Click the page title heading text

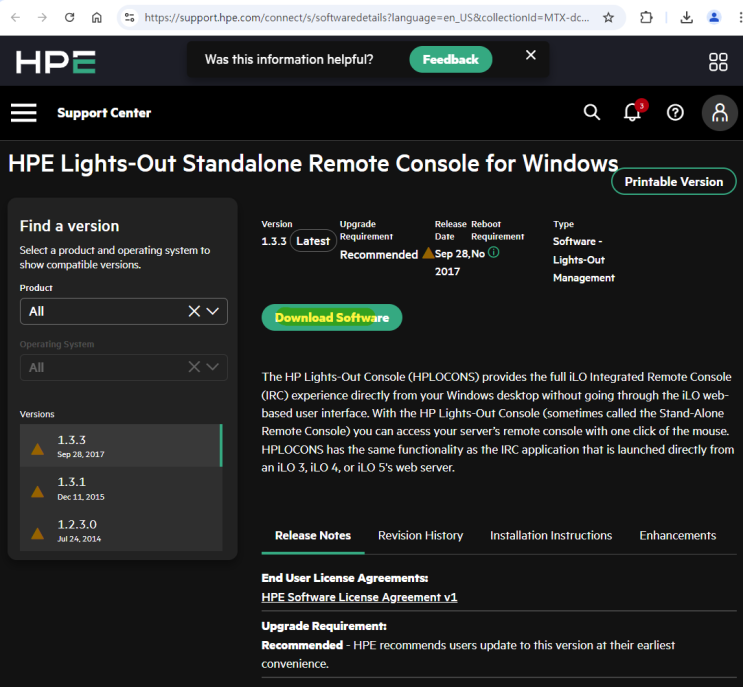pos(313,163)
